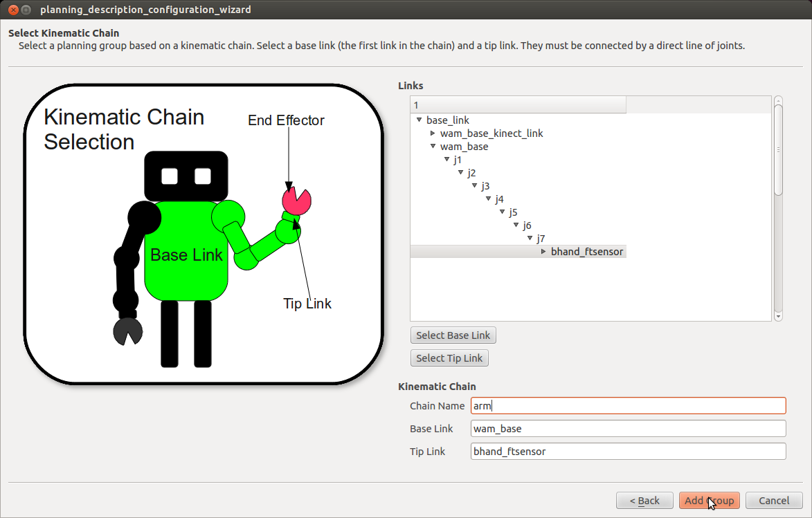Click the Links tree column header
This screenshot has height=518, width=812.
tap(518, 105)
